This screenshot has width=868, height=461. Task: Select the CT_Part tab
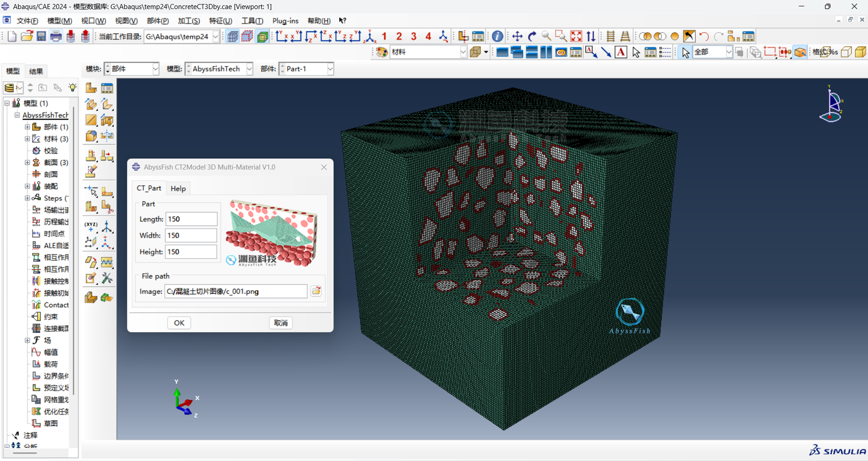pyautogui.click(x=149, y=188)
